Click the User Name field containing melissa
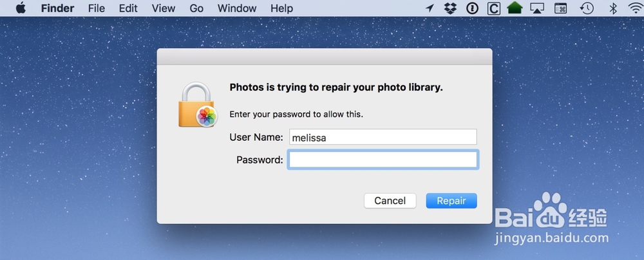Screen dimensions: 644x260 [x=383, y=137]
